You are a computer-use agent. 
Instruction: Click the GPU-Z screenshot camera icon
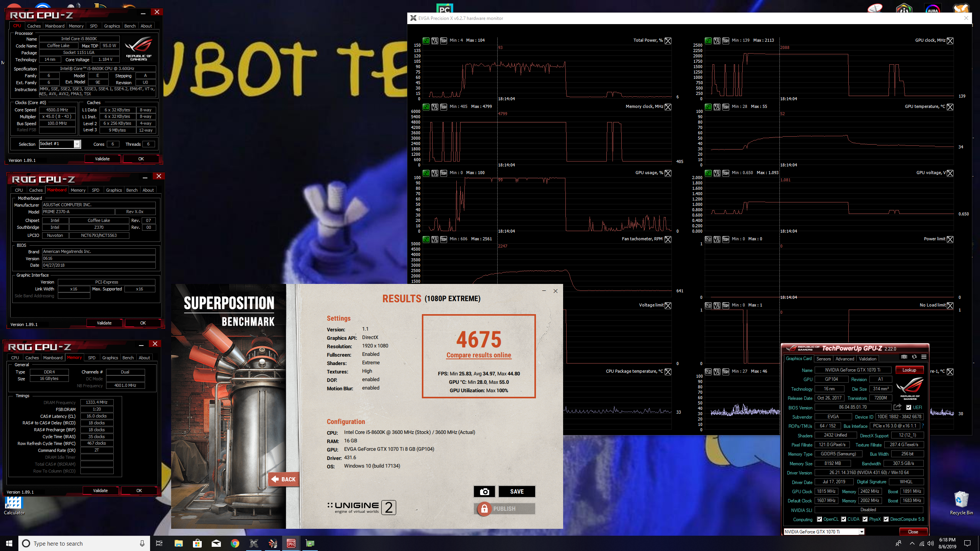click(904, 357)
